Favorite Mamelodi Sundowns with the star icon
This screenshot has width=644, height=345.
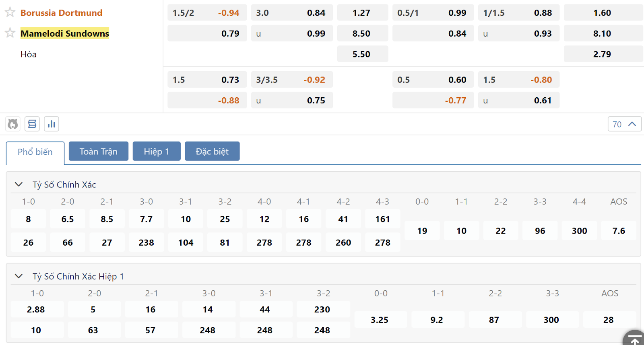pos(10,33)
